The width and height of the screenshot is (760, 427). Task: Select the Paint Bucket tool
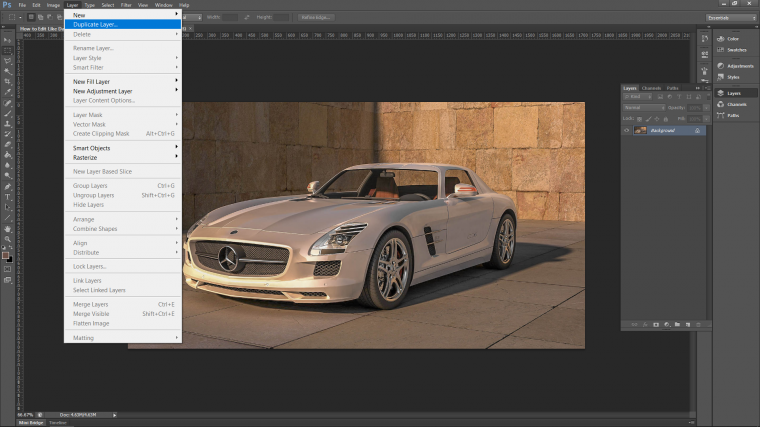(x=7, y=155)
